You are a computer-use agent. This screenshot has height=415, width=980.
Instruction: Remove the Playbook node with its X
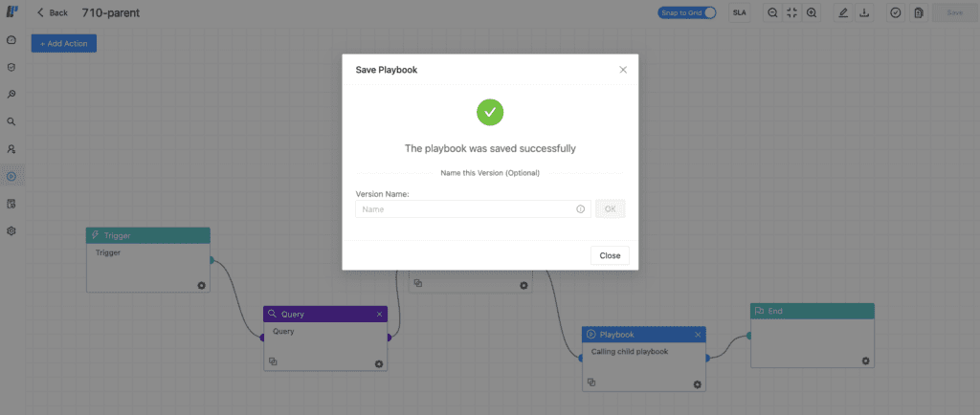tap(698, 335)
